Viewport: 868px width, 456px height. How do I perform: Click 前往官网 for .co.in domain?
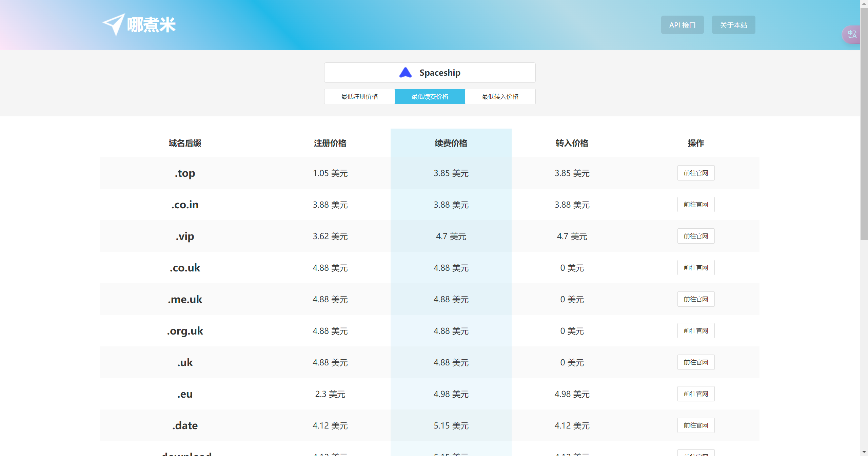pyautogui.click(x=696, y=205)
